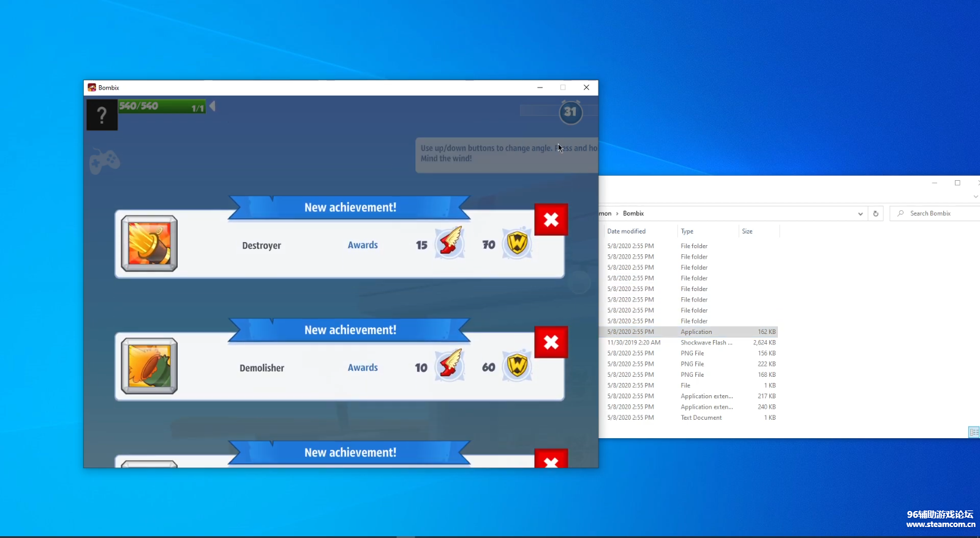Sort files by Type column header
Screen dimensions: 980x538
(x=687, y=232)
